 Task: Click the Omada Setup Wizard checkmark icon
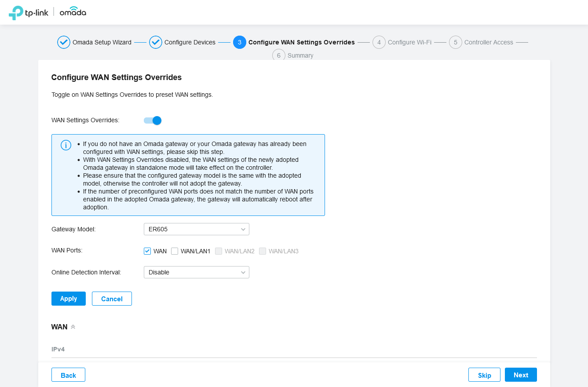click(x=64, y=42)
